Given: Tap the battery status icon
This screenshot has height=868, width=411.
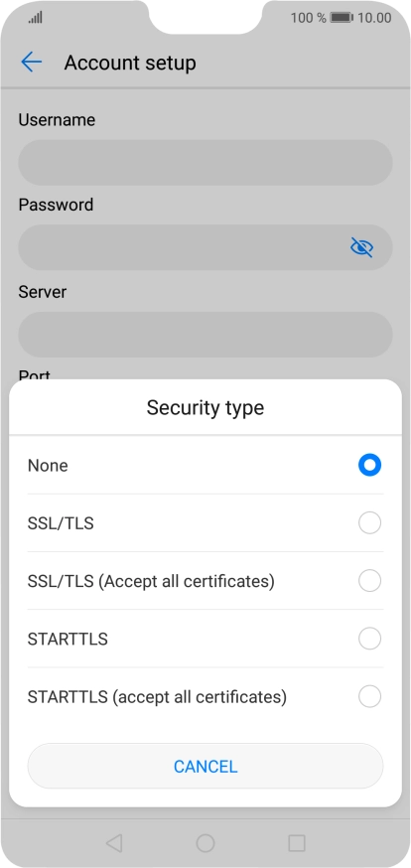Looking at the screenshot, I should 342,18.
